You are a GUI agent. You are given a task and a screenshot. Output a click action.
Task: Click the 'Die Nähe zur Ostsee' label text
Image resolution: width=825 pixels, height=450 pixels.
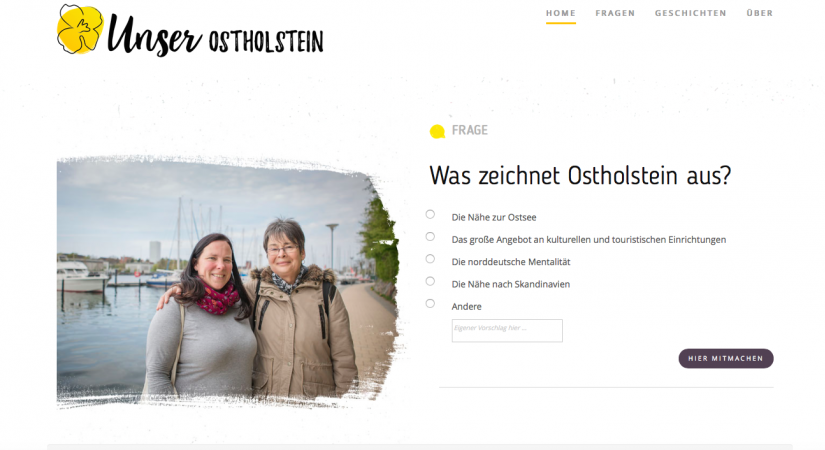(x=494, y=217)
